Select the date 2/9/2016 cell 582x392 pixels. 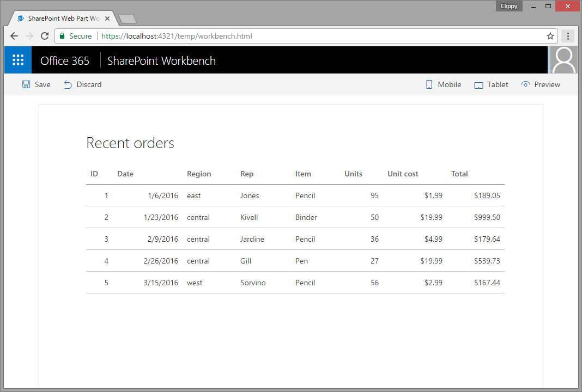coord(163,239)
